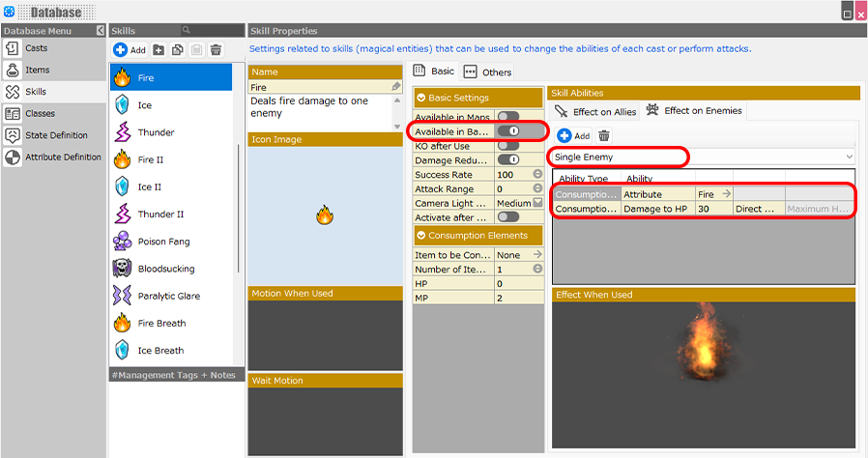Click the add folder icon in Skills toolbar
The width and height of the screenshot is (868, 458).
click(159, 50)
